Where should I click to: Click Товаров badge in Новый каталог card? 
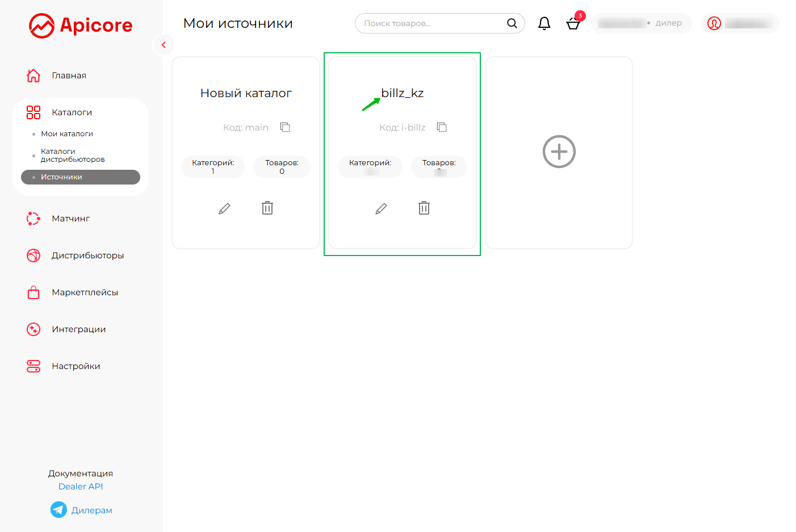282,167
